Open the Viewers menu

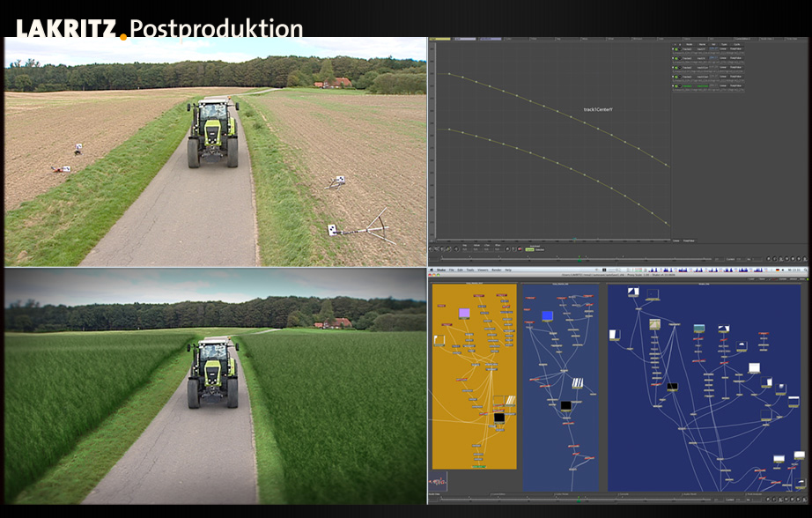[483, 269]
